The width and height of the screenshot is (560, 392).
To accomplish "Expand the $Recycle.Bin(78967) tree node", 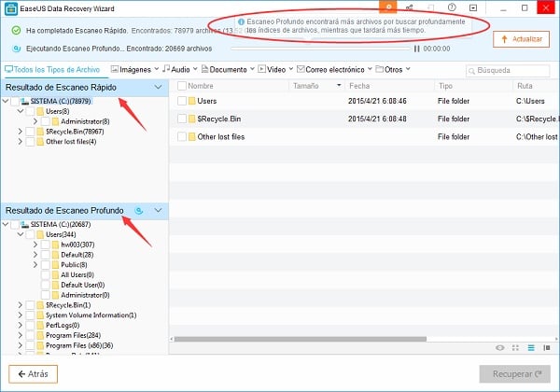I will [21, 132].
